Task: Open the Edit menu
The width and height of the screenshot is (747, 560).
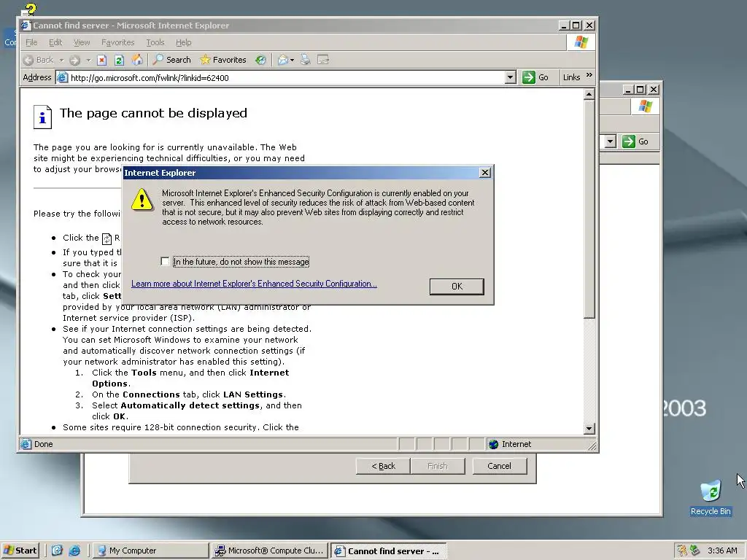Action: pyautogui.click(x=55, y=42)
